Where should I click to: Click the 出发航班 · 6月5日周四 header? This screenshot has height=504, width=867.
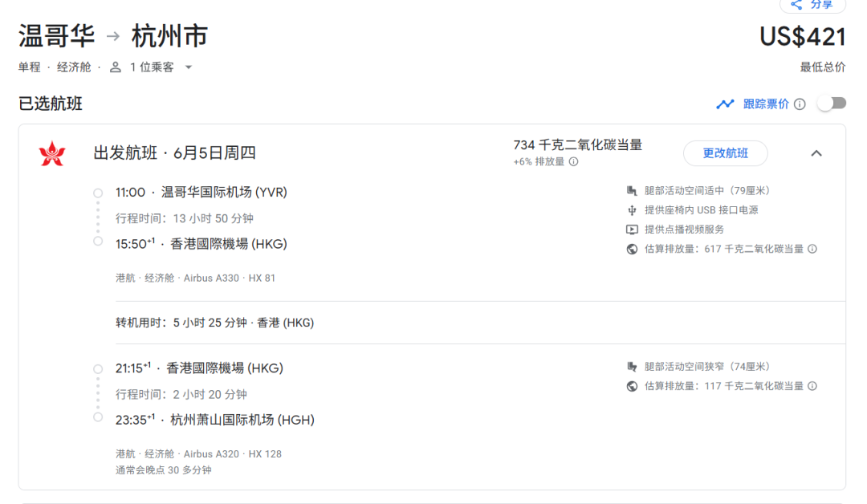tap(174, 153)
